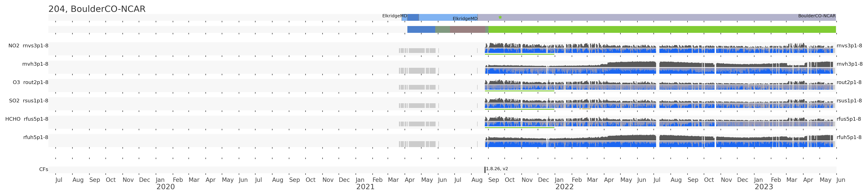Click the 1.8.26, v2 text label
868x196 pixels.
tap(497, 169)
